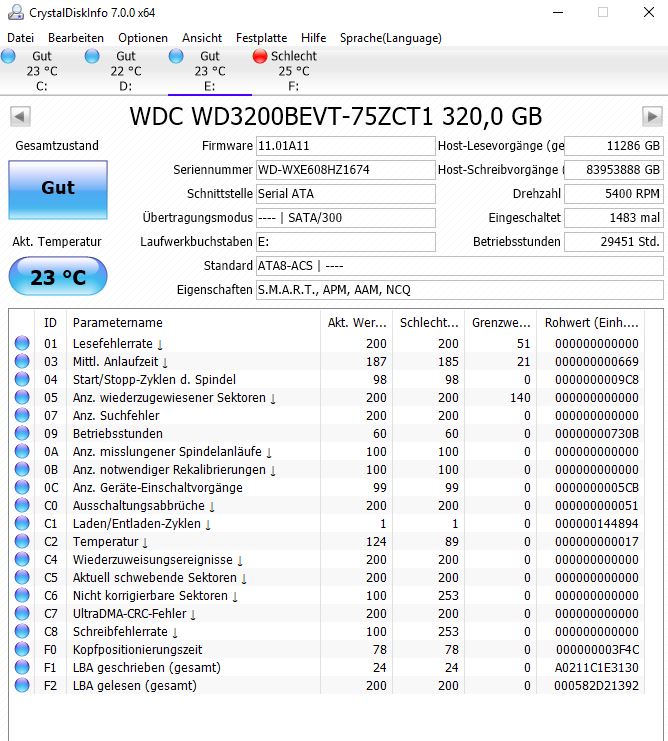
Task: Select the Schlecht drive F: tab
Action: pos(293,71)
